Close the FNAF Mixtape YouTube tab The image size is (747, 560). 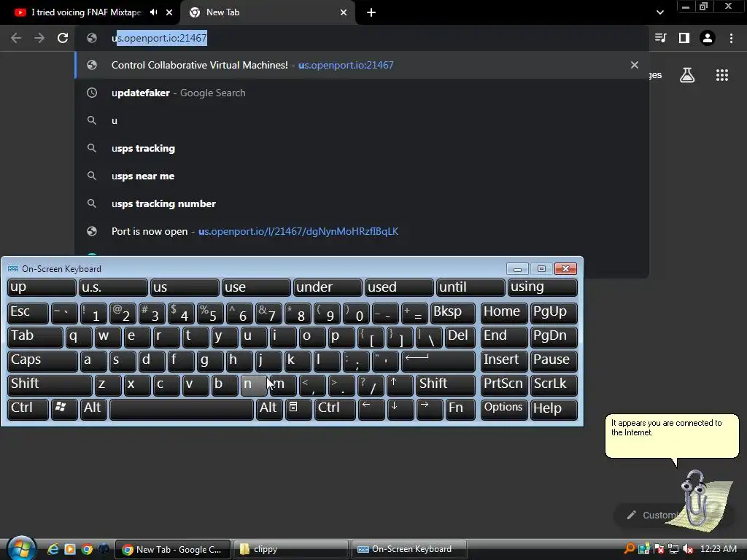(169, 12)
